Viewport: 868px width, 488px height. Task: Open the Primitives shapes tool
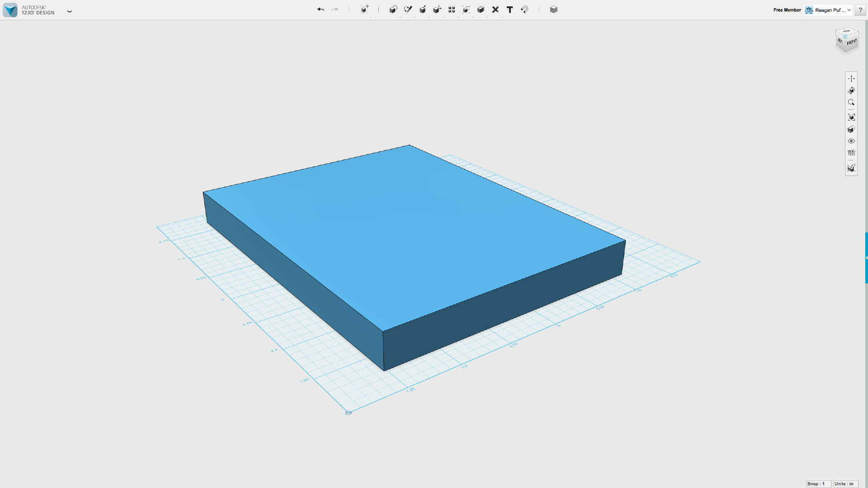coord(393,9)
